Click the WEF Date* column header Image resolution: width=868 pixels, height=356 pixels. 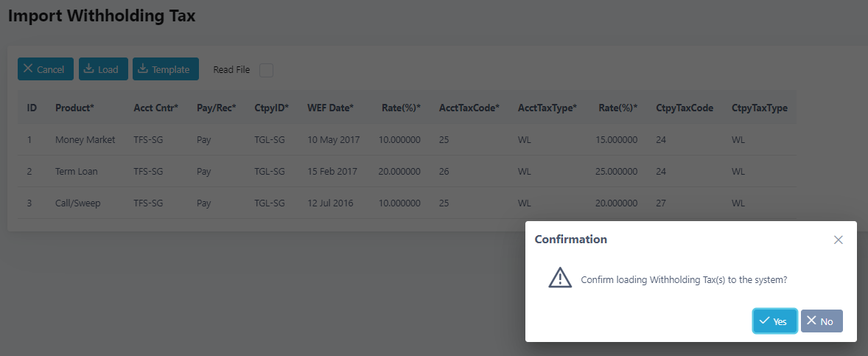pyautogui.click(x=331, y=108)
